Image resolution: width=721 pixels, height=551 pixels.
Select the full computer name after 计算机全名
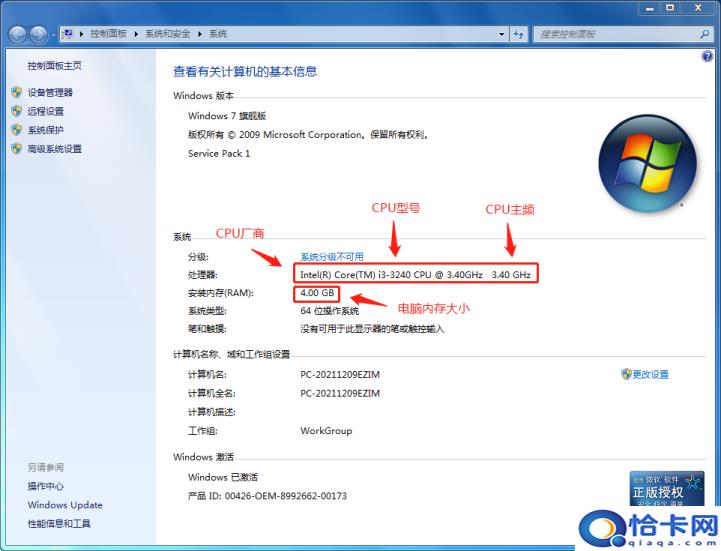[x=340, y=393]
